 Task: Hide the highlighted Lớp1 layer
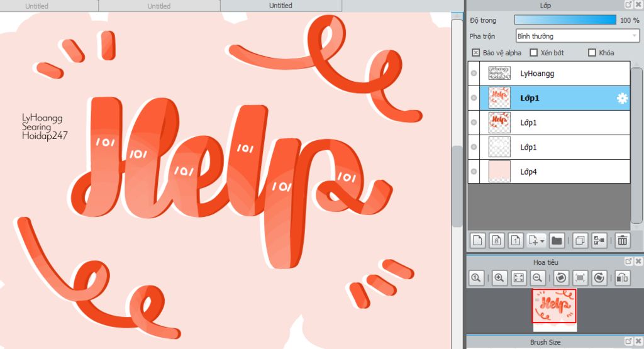click(474, 97)
